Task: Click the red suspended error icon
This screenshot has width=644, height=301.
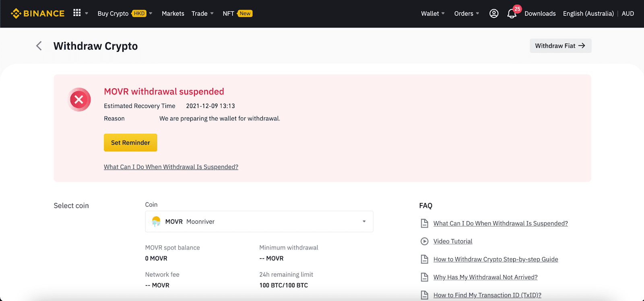Action: click(x=79, y=100)
